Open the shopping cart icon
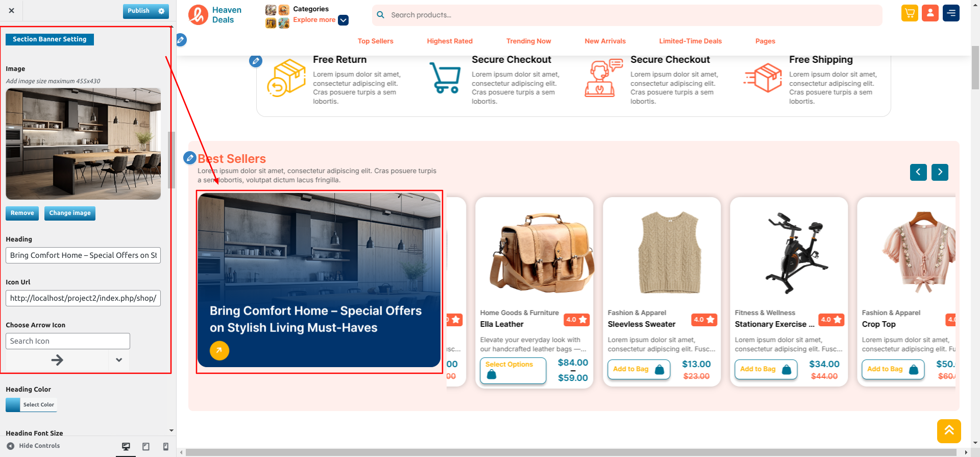Viewport: 980px width, 457px height. point(910,13)
